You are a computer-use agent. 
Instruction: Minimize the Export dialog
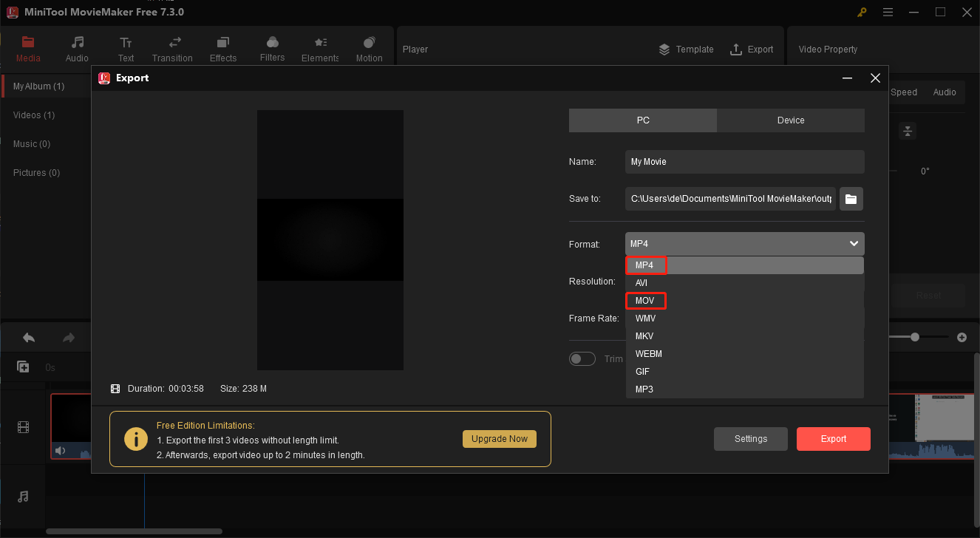(847, 78)
